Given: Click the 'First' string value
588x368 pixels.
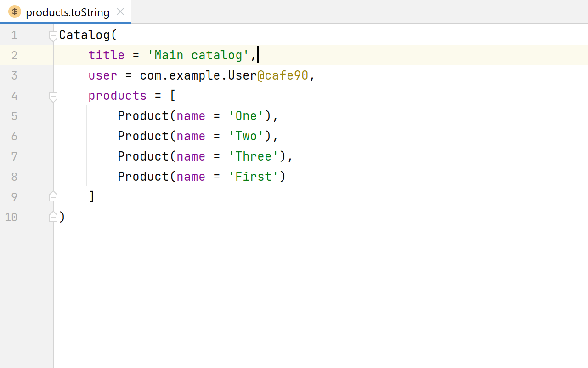Looking at the screenshot, I should (254, 177).
